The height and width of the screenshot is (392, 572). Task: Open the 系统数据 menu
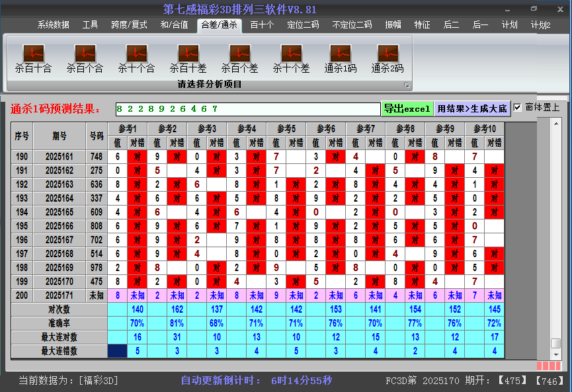pyautogui.click(x=54, y=25)
